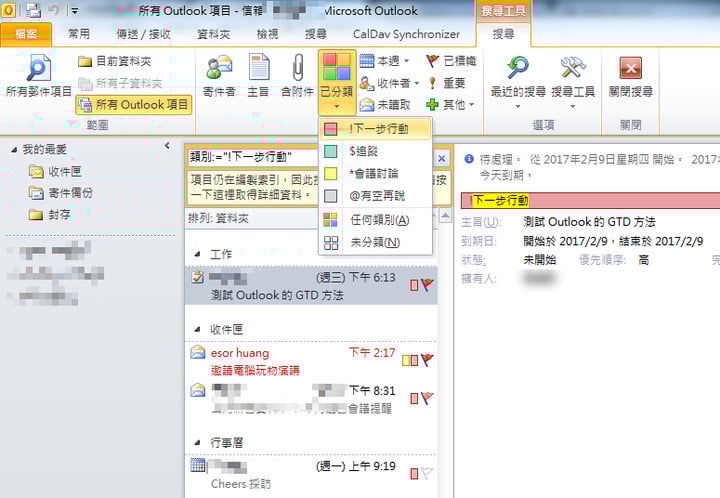Open the 收件者 (recipient) dropdown
The height and width of the screenshot is (498, 720).
point(389,83)
